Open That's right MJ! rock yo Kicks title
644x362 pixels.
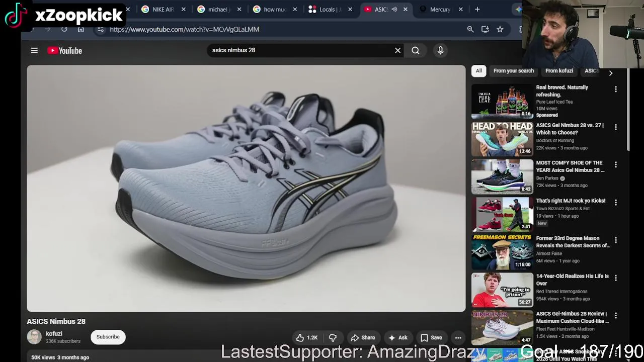[x=571, y=201]
